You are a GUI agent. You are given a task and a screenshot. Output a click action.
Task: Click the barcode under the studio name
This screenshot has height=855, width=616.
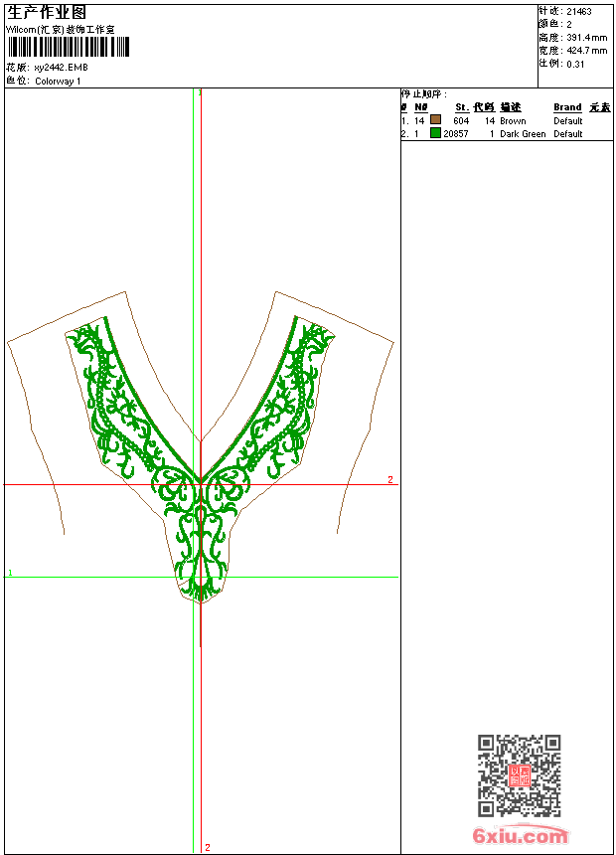[x=69, y=47]
